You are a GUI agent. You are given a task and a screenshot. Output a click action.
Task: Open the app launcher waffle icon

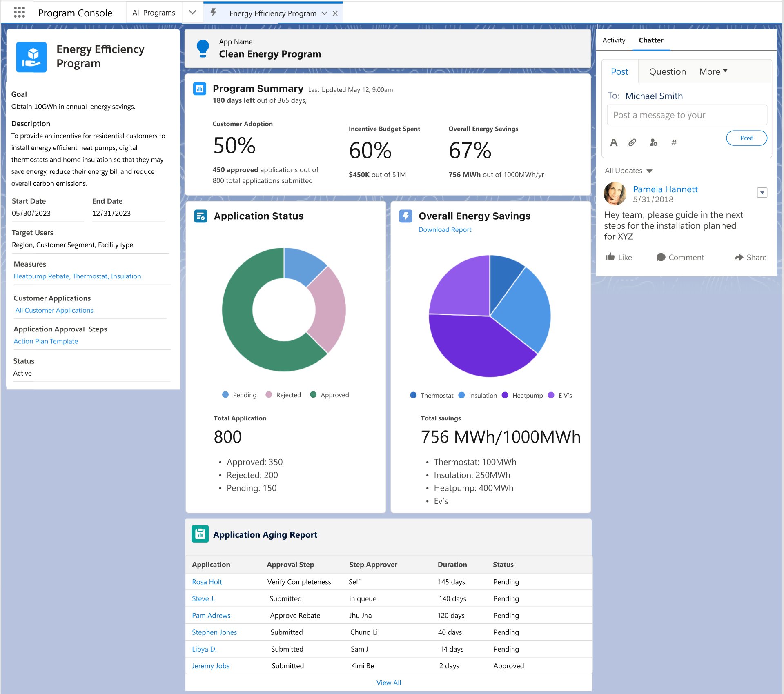[20, 12]
